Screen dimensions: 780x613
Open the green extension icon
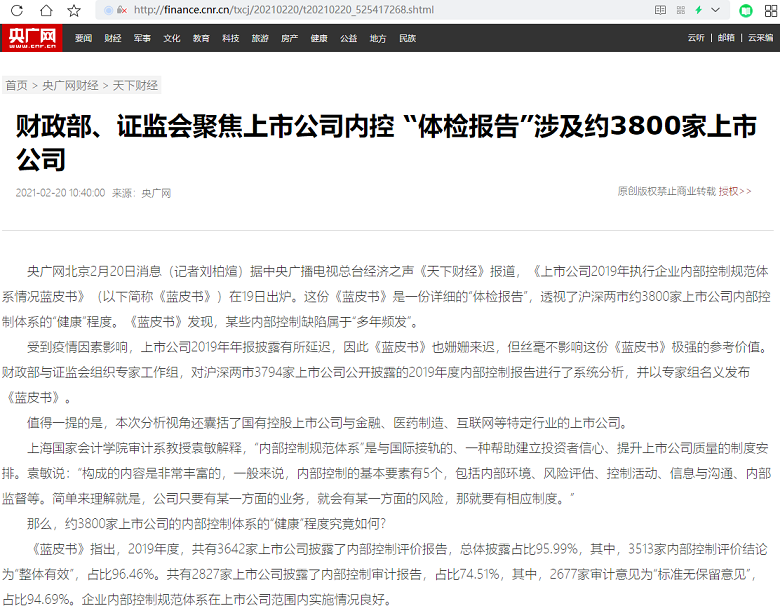tap(745, 10)
